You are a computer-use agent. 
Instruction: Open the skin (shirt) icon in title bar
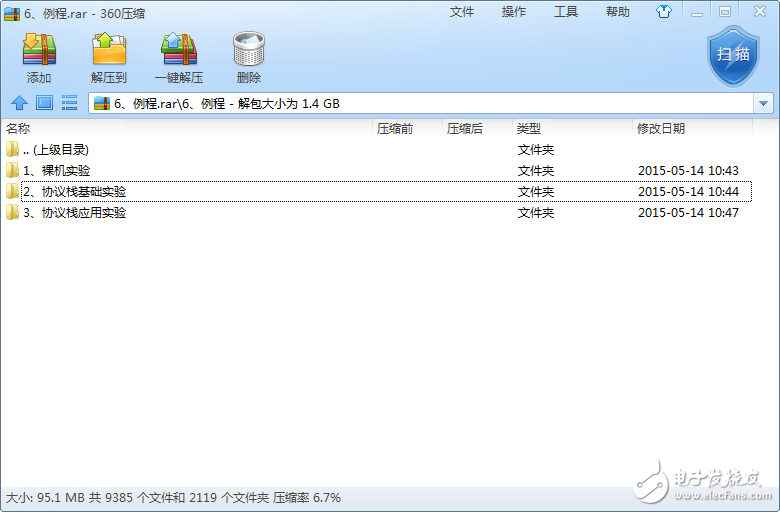click(664, 11)
